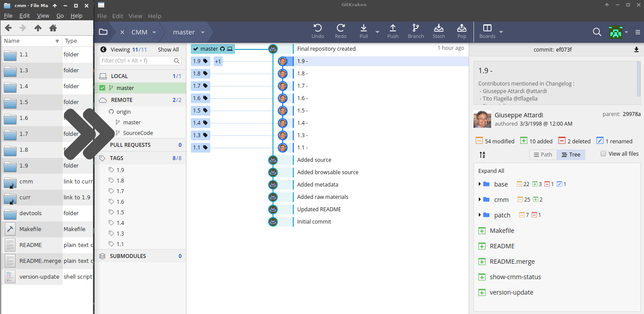Image resolution: width=644 pixels, height=314 pixels.
Task: Click the Redo toolbar icon
Action: pos(341,28)
